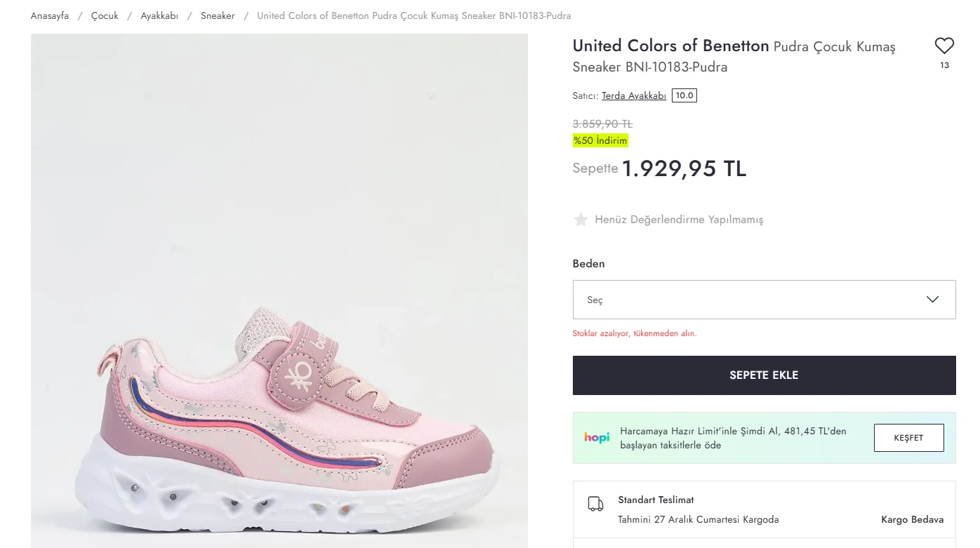Click the Standart Teslimat heading
Screen dimensions: 980x548
click(656, 500)
